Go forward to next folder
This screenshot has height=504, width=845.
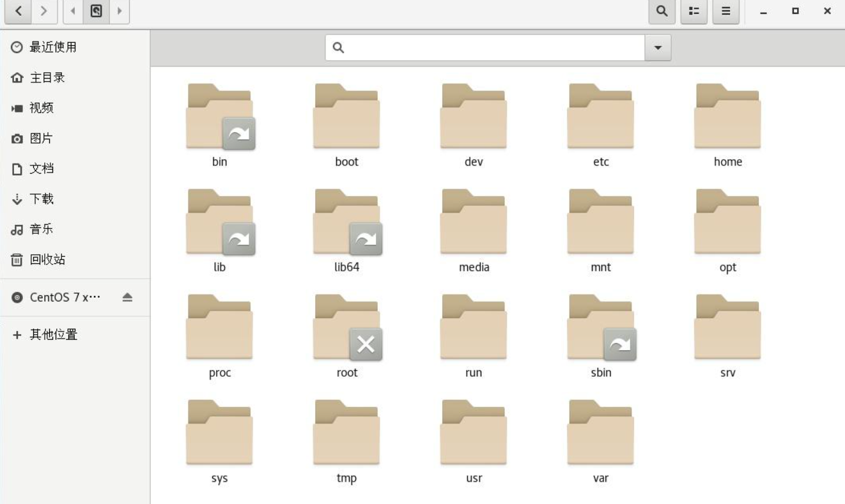coord(44,11)
